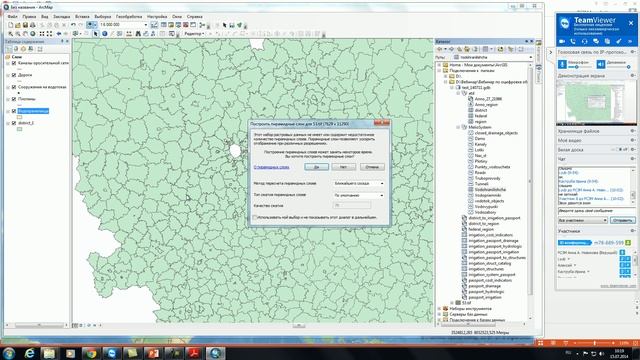Toggle visibility of Сооружения на водотоках layer
The width and height of the screenshot is (640, 360).
[x=14, y=87]
